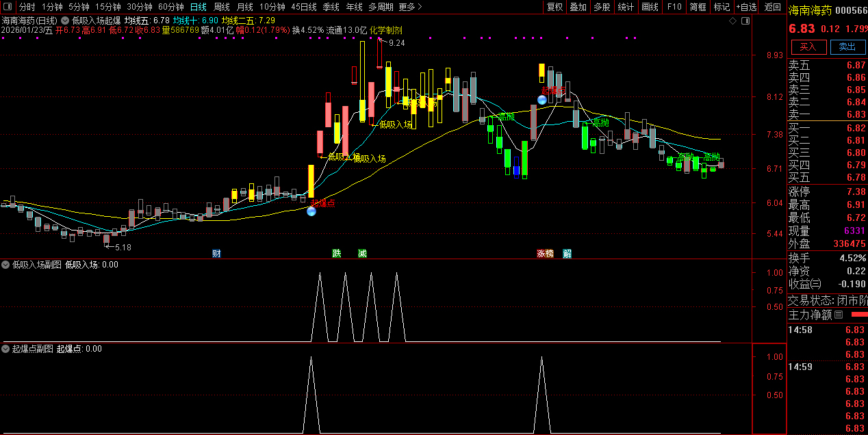Click the 涨榜 event marker icon
868x435 pixels.
tap(545, 254)
